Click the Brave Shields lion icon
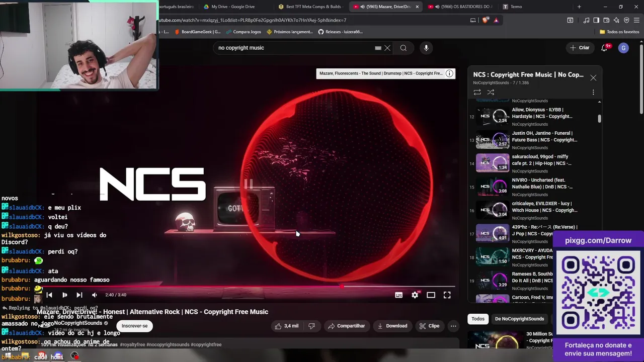Viewport: 644px width, 362px height. coord(485,20)
